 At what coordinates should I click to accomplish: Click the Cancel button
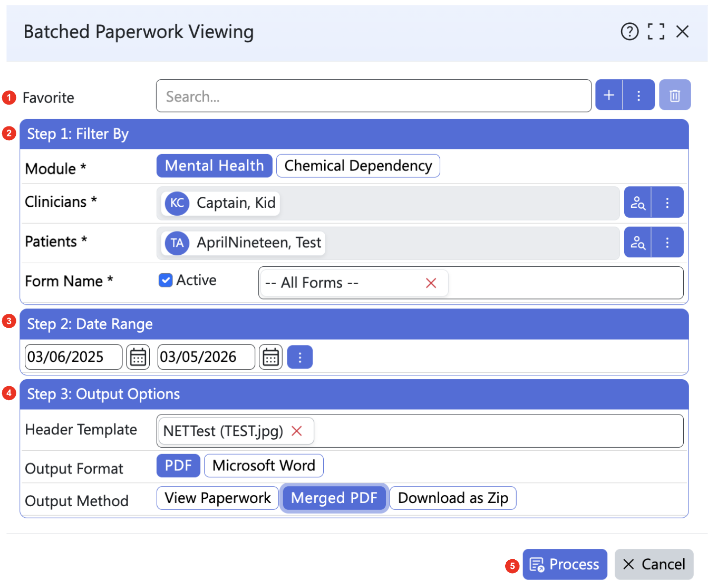click(654, 564)
